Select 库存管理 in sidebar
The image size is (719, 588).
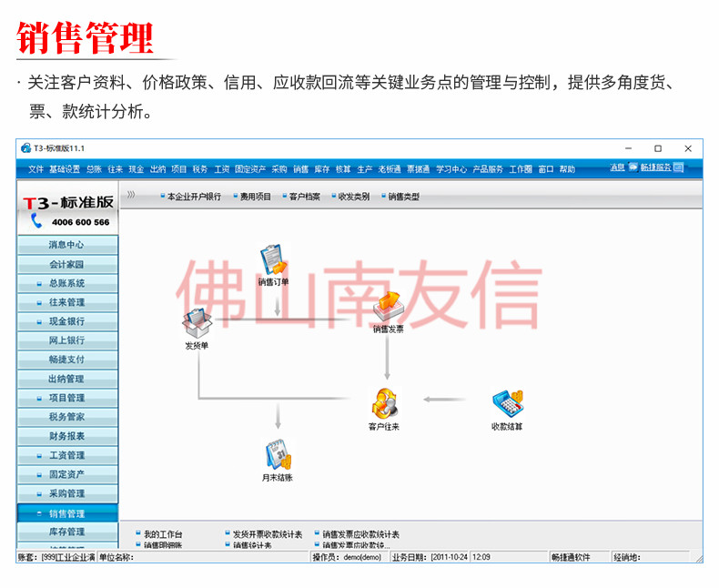coord(67,532)
